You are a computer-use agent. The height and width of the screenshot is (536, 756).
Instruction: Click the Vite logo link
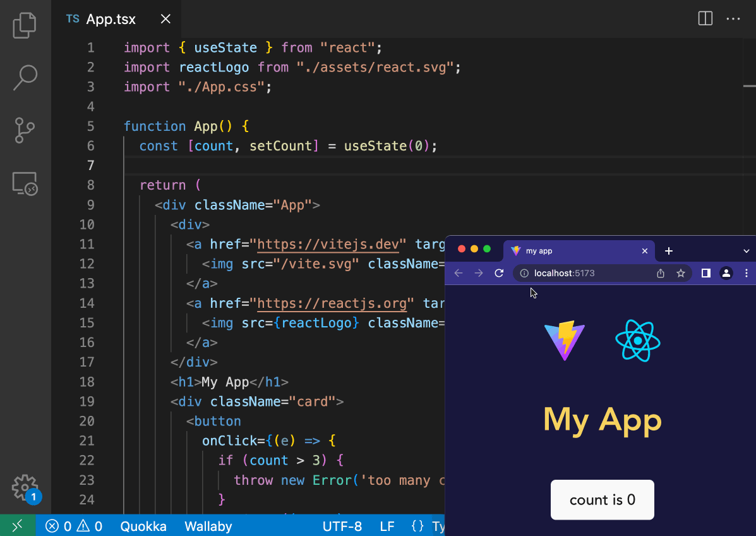coord(565,341)
